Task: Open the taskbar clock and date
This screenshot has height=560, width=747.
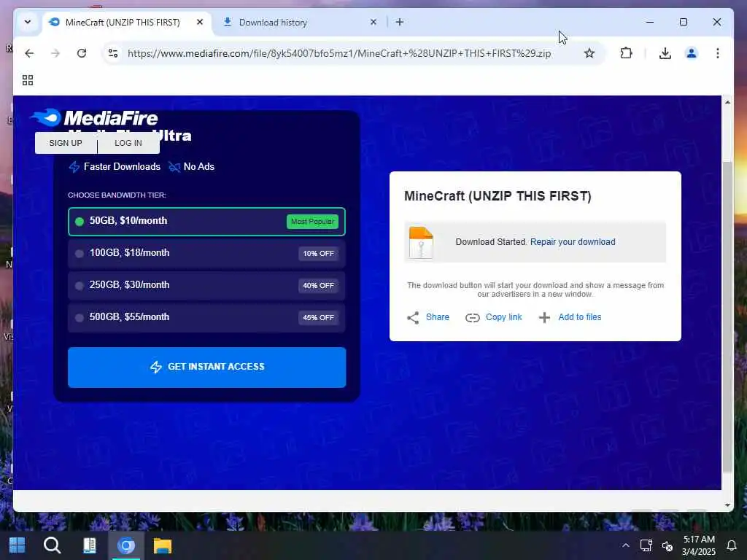Action: tap(699, 545)
